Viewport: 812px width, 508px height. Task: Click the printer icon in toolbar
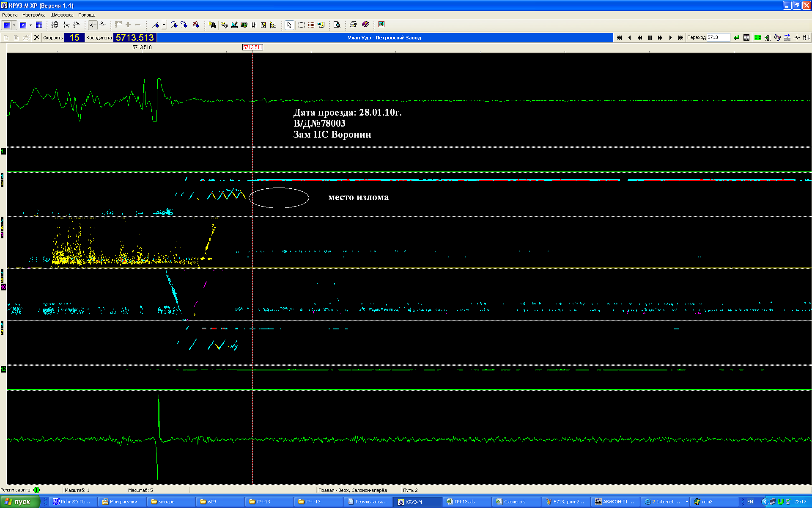[353, 25]
